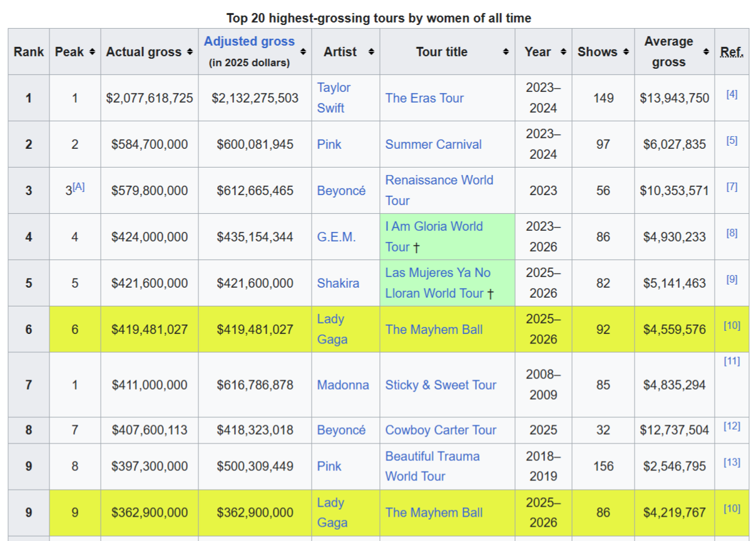Image resolution: width=756 pixels, height=541 pixels.
Task: Follow reference [13] citation
Action: [x=732, y=463]
